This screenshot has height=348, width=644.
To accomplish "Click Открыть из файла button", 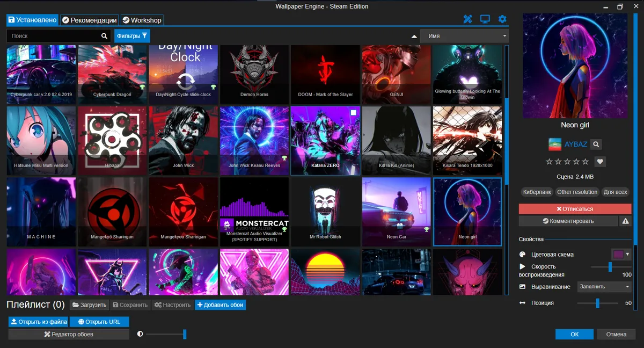I will click(39, 322).
